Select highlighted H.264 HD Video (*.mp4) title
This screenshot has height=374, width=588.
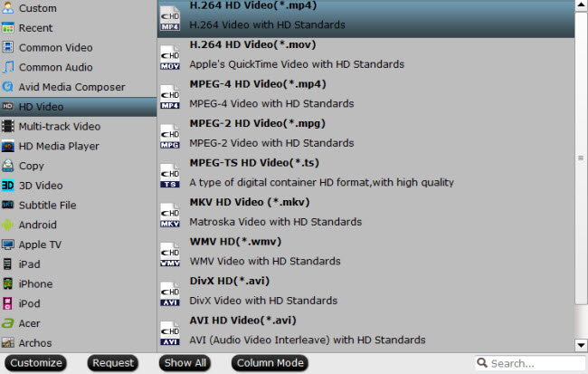(x=253, y=5)
